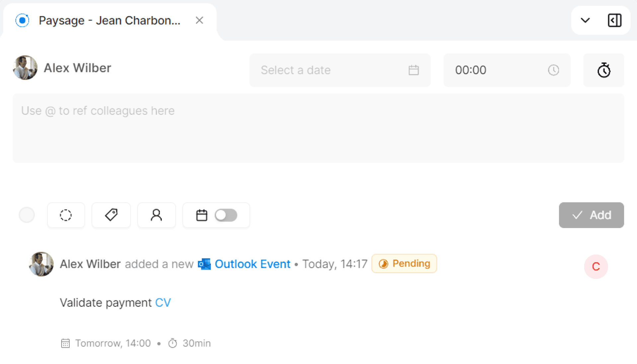Screen dimensions: 637x364
Task: Click the calendar icon in date field
Action: [x=413, y=70]
